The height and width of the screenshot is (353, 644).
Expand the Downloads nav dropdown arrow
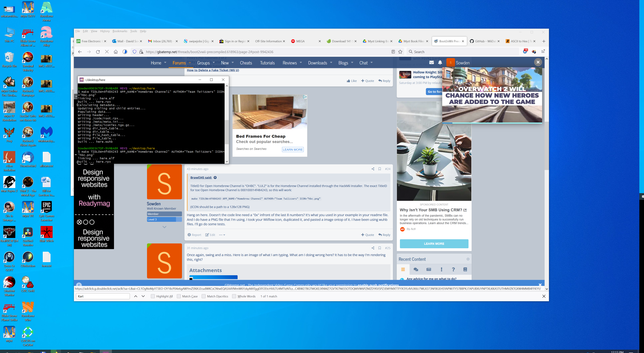pyautogui.click(x=331, y=62)
